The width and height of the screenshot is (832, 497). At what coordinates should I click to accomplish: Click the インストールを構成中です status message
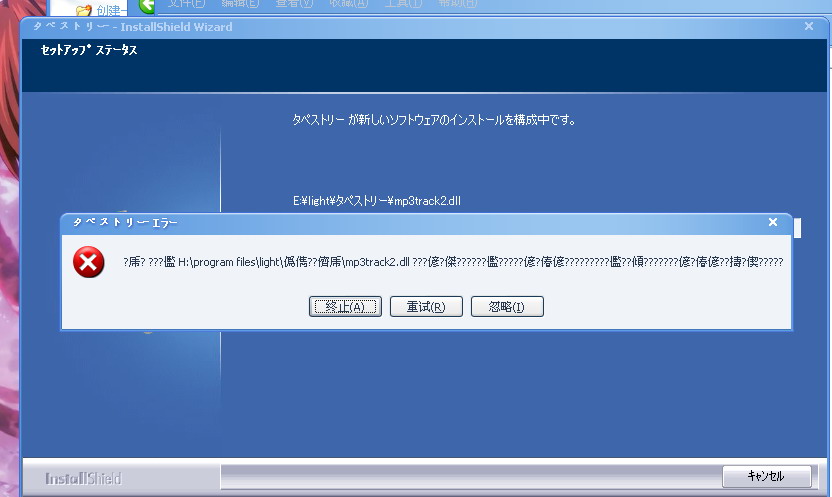[x=434, y=119]
